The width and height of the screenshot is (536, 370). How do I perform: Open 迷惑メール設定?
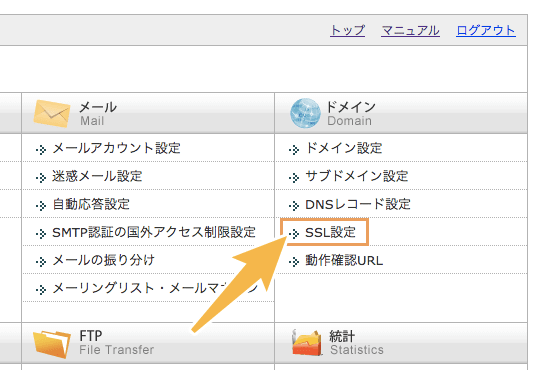(x=97, y=176)
